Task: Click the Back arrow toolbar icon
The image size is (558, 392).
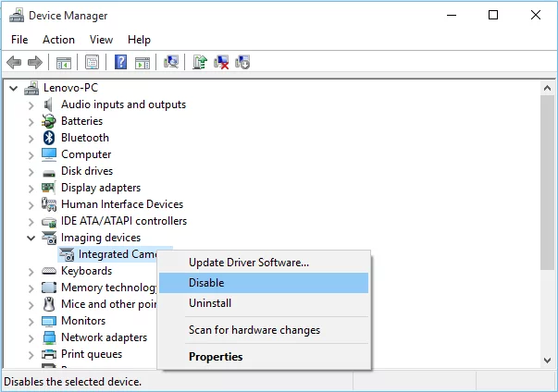Action: 14,62
